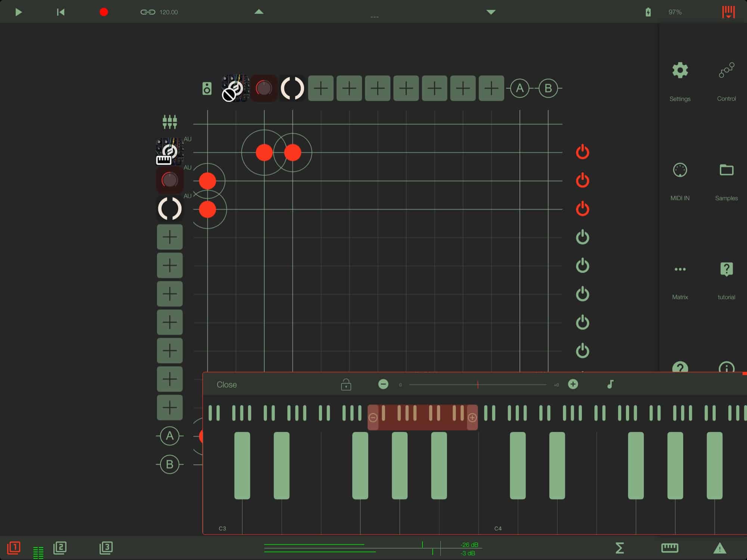Viewport: 747px width, 560px height.
Task: Switch to scene 1 tab
Action: click(x=14, y=548)
